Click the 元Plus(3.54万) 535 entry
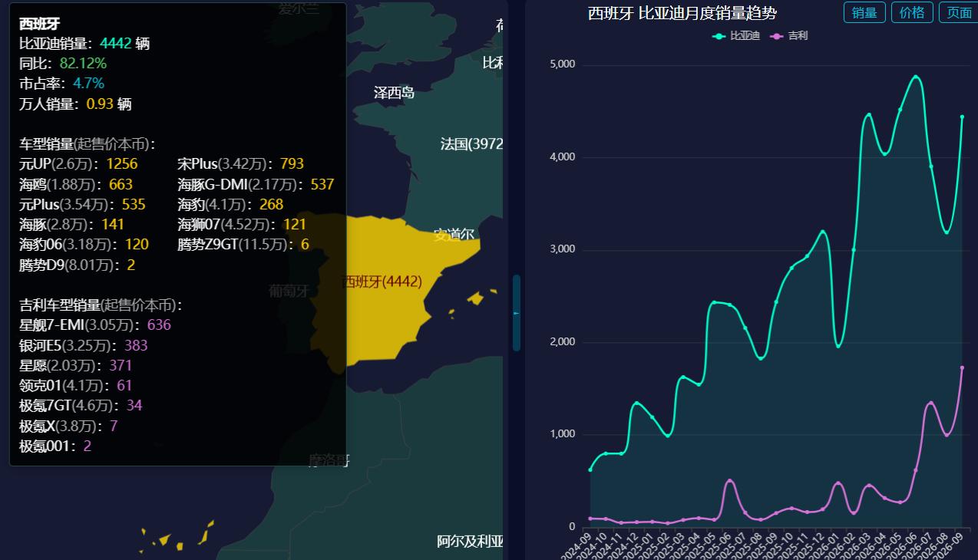 click(82, 204)
